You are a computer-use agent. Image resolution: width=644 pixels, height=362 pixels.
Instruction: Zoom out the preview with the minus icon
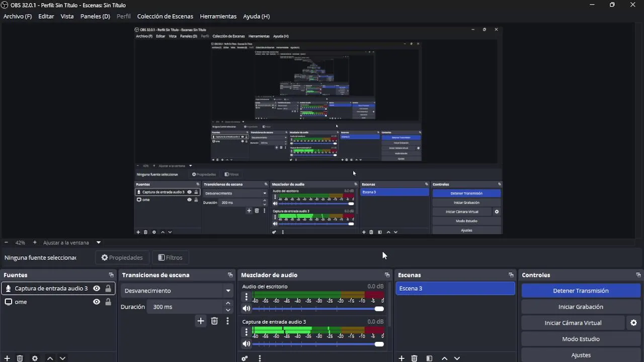(x=6, y=242)
